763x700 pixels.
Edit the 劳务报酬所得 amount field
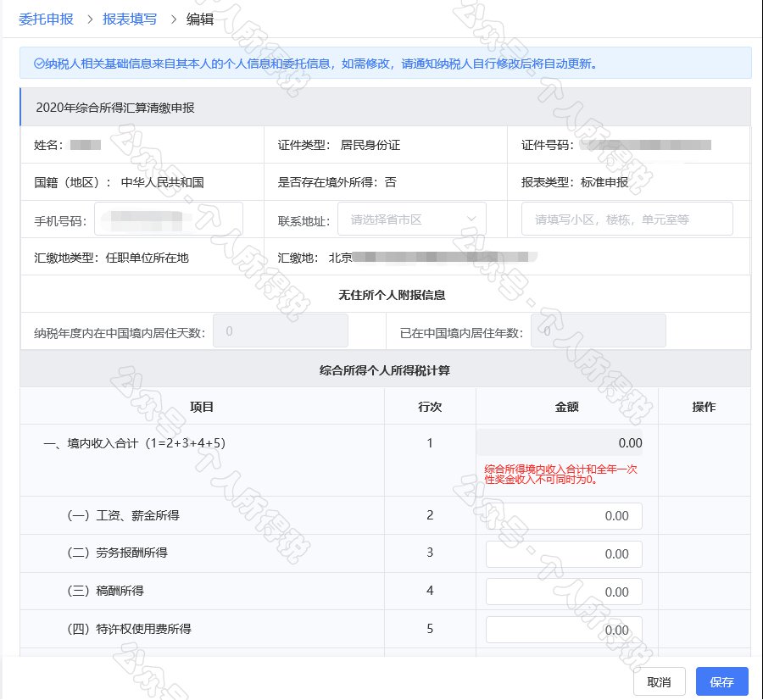(564, 553)
